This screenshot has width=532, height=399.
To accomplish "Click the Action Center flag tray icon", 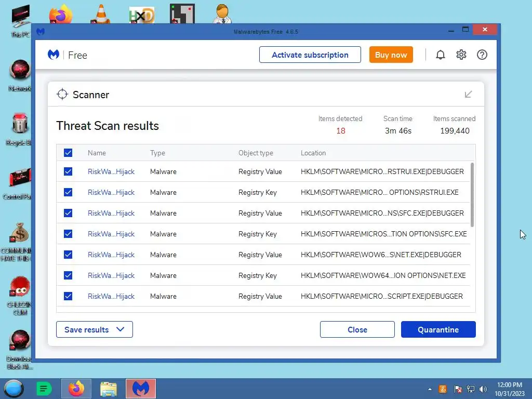I will [458, 389].
